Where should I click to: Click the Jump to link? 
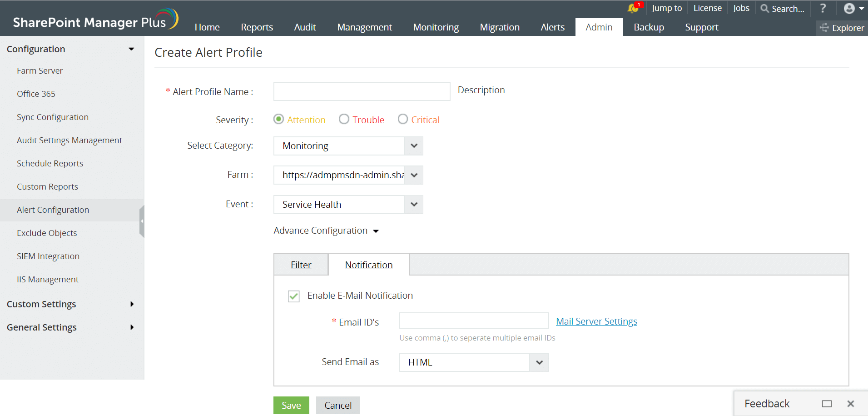click(667, 8)
